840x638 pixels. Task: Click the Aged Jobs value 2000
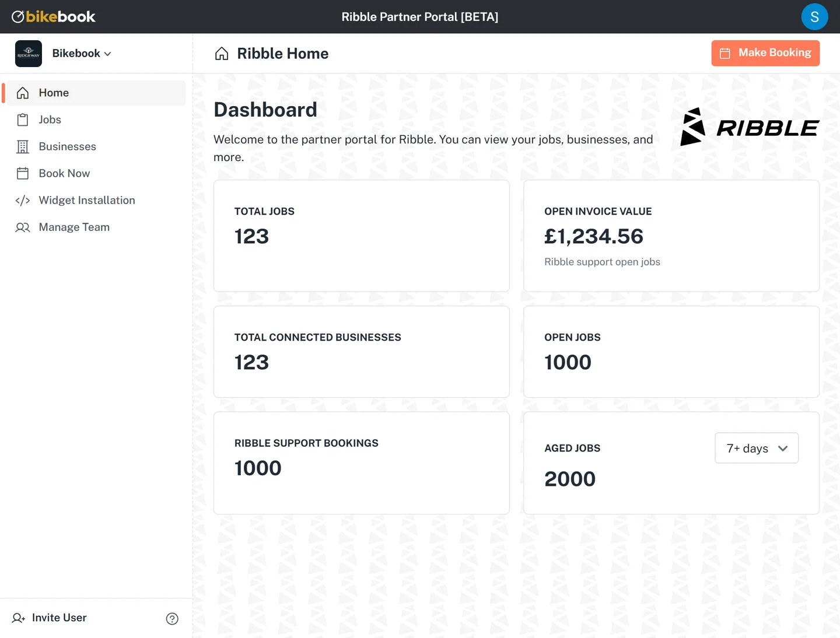[570, 479]
